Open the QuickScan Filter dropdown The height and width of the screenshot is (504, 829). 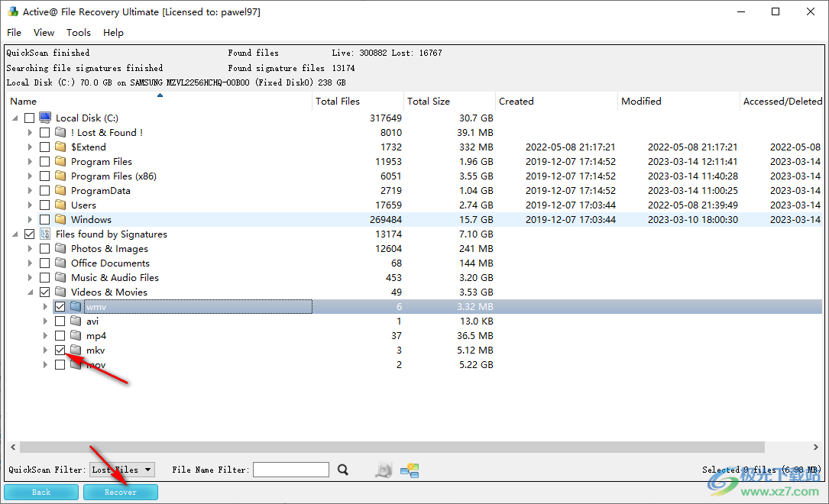[122, 469]
